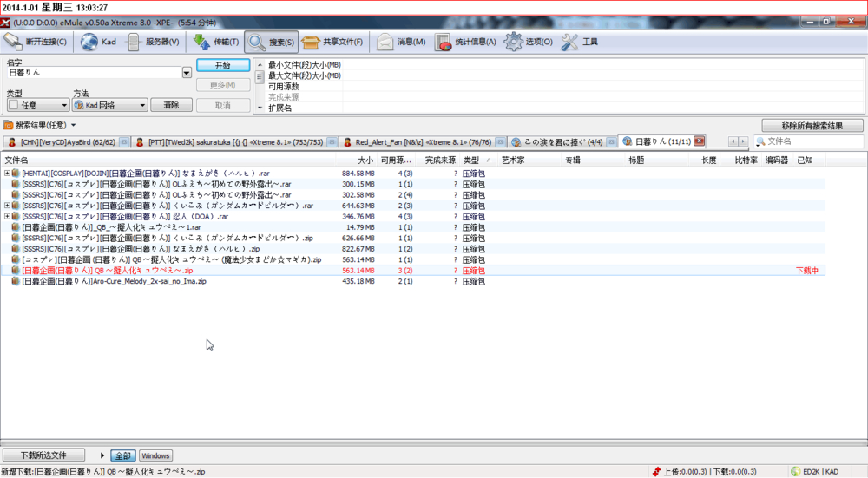Open the Options (选项) gear icon
This screenshot has height=478, width=868.
tap(513, 42)
